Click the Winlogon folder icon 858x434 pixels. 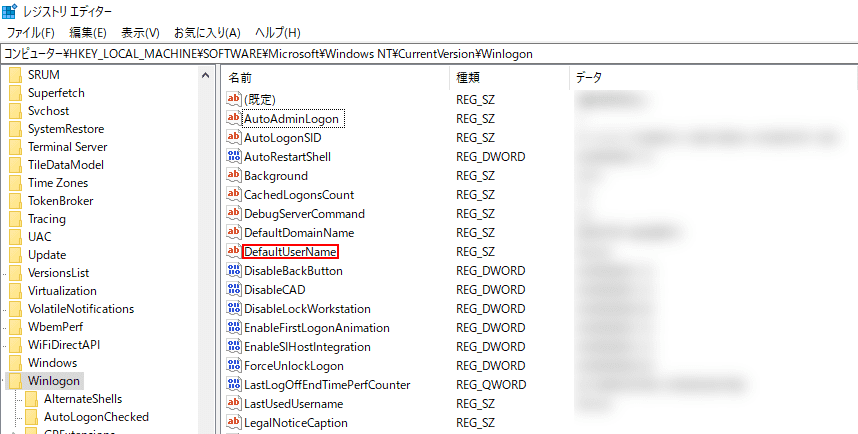(x=16, y=381)
